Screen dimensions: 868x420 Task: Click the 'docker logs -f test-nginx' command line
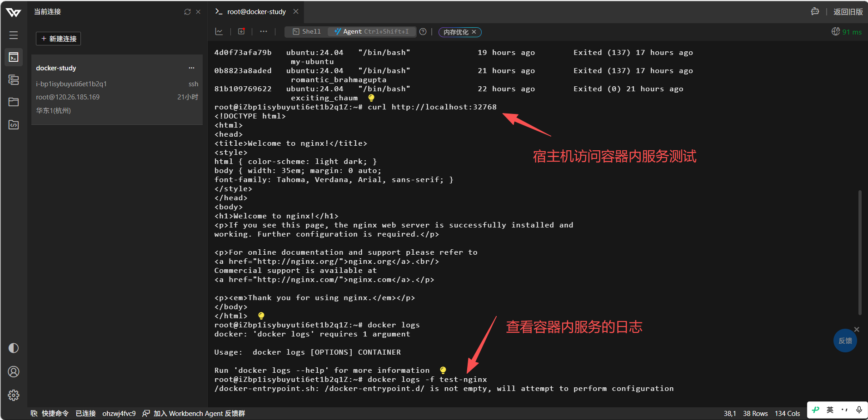click(427, 380)
